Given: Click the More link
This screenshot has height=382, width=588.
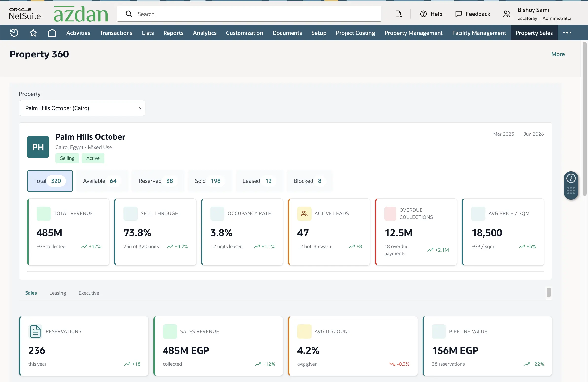Looking at the screenshot, I should (558, 54).
